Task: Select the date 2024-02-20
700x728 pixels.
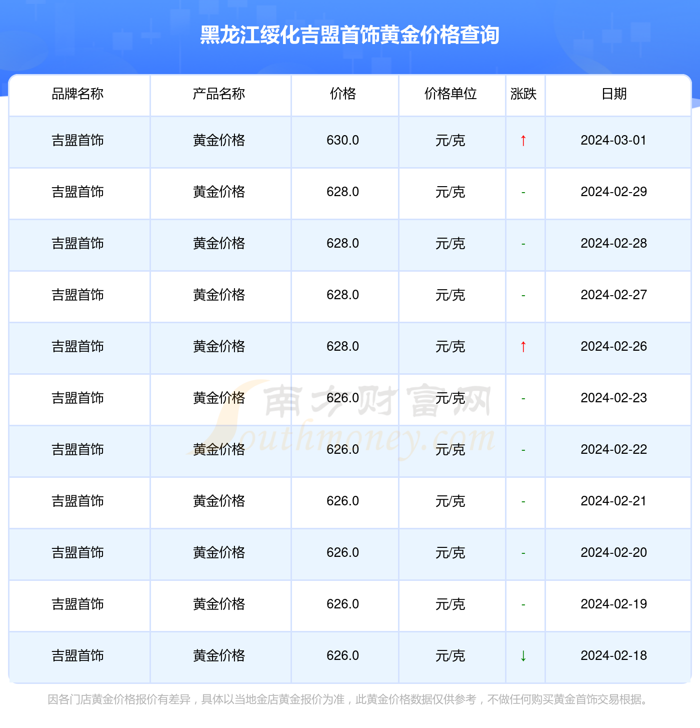Action: (614, 553)
